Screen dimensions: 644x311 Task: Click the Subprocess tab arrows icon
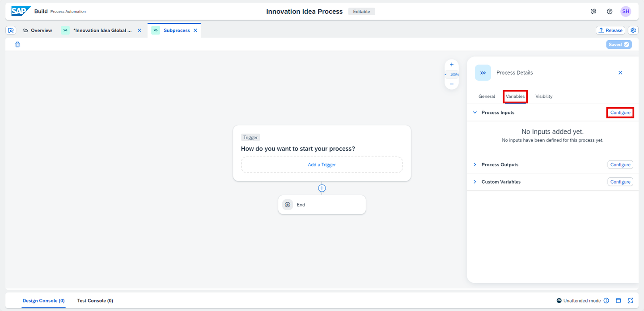click(x=156, y=30)
